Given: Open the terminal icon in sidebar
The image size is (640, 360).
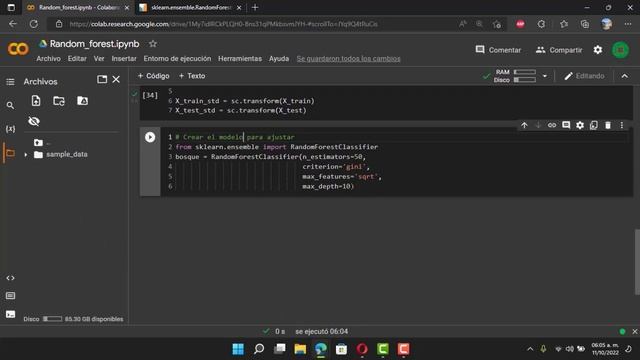Looking at the screenshot, I should 10,314.
